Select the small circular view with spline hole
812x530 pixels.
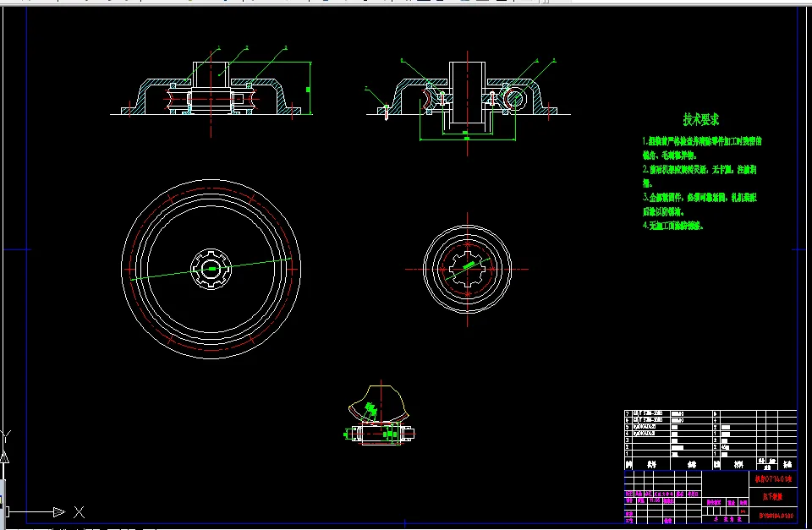click(467, 269)
